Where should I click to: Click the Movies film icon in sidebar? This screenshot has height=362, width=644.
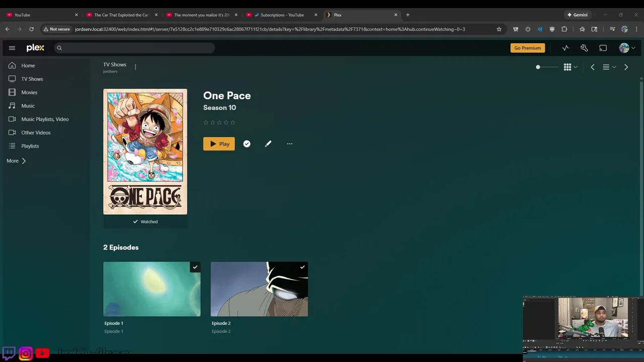coord(12,93)
